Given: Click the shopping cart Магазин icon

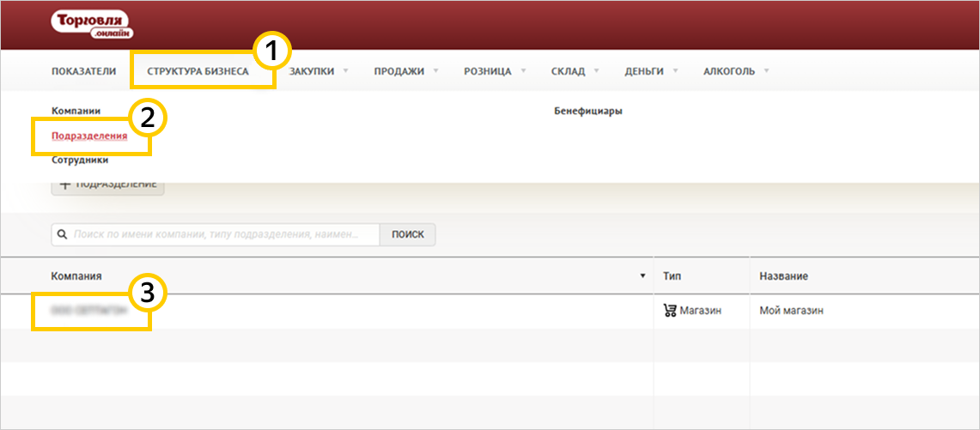Looking at the screenshot, I should 670,311.
